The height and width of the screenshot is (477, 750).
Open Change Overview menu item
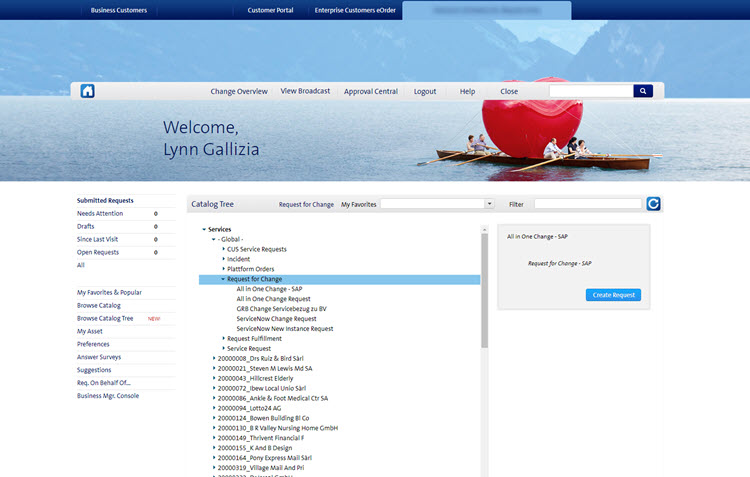pos(239,91)
